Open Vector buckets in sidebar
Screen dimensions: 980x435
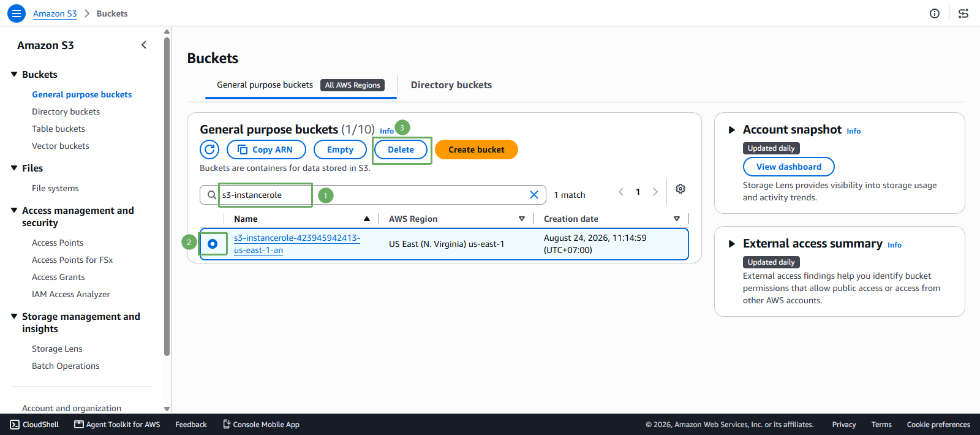pos(61,146)
